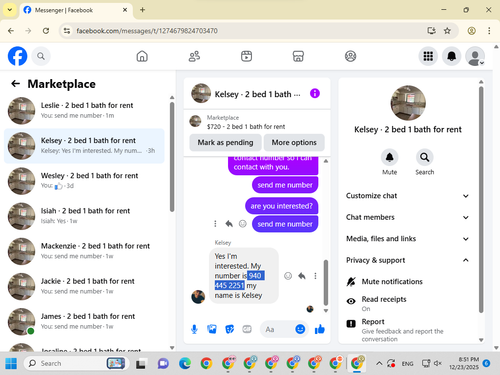Collapse Privacy & support section
This screenshot has height=375, width=500.
pyautogui.click(x=407, y=260)
